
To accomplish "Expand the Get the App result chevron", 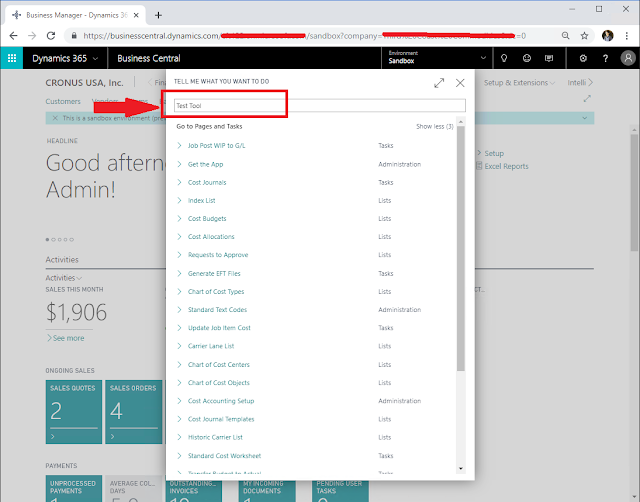I will click(179, 164).
